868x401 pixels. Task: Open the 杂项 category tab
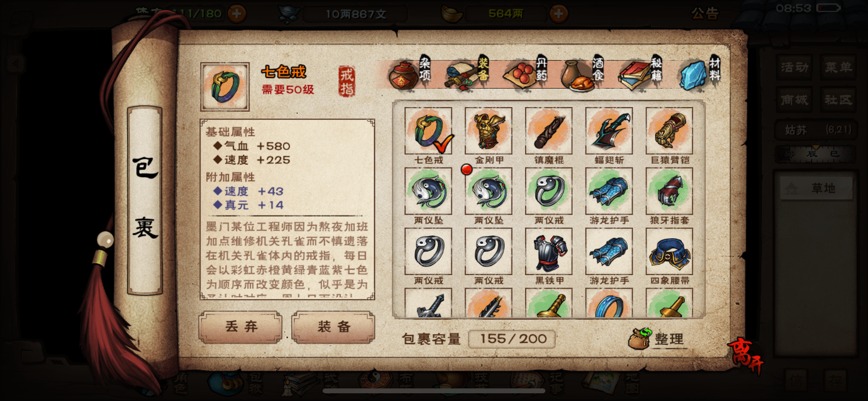point(409,74)
